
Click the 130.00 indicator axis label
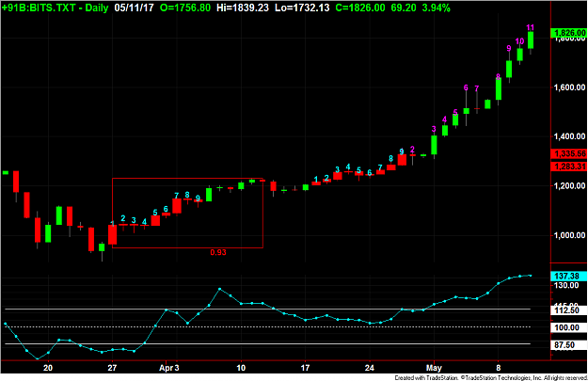(x=566, y=285)
